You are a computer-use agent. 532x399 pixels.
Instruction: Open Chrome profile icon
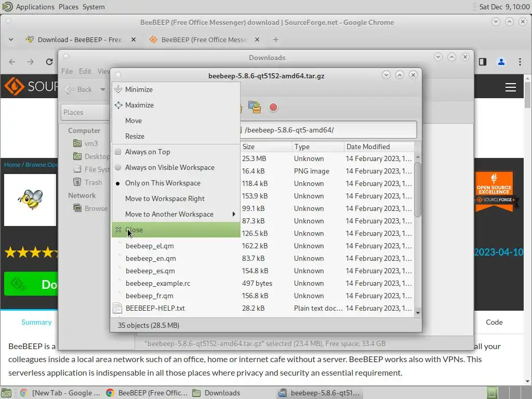501,62
